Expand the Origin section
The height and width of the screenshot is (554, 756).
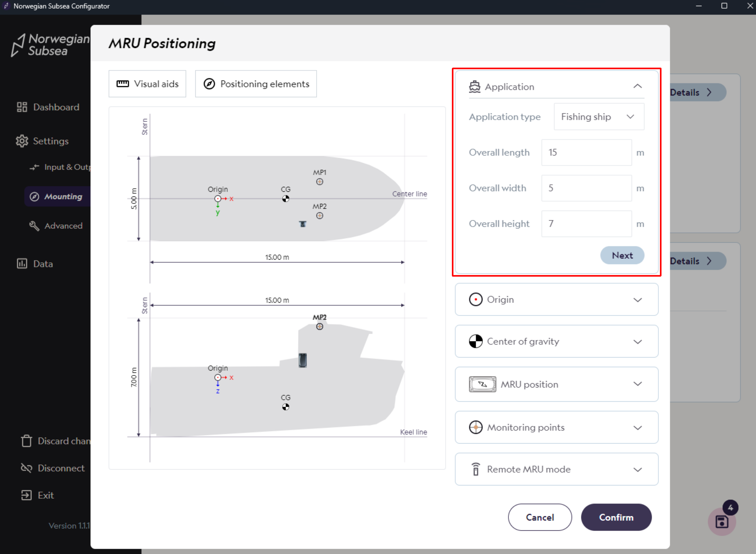[637, 300]
